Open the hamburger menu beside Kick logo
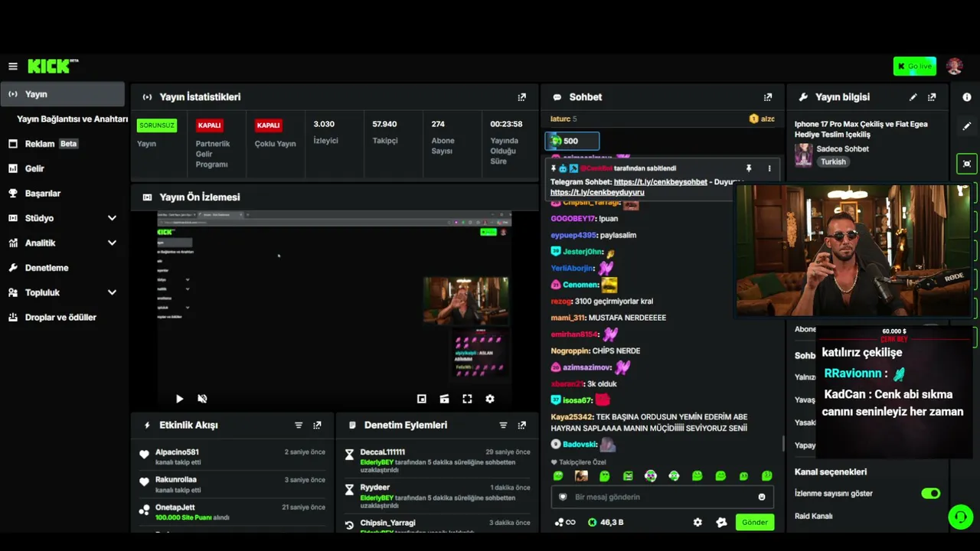 tap(13, 67)
